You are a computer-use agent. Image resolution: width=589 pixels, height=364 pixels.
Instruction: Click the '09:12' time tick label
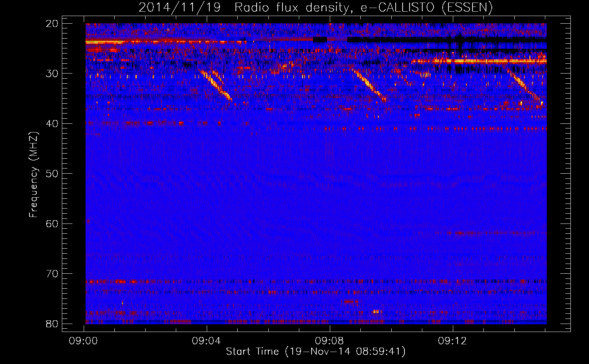pos(452,341)
